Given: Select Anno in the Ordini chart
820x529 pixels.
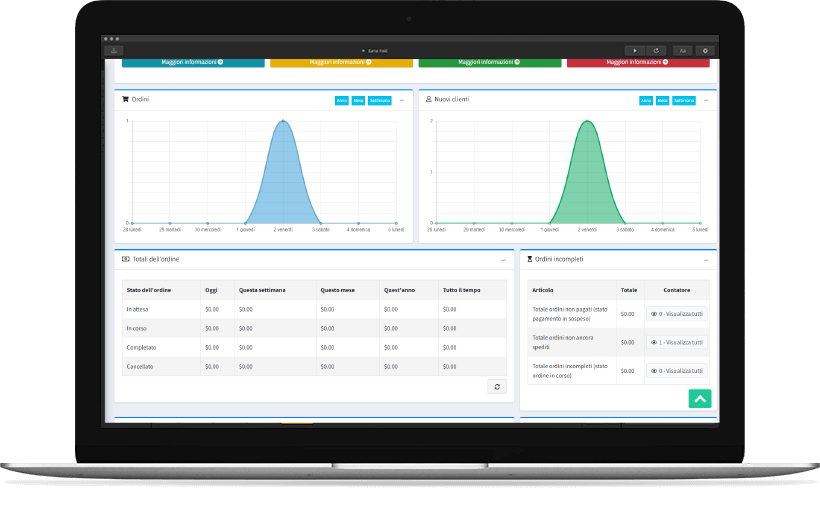Looking at the screenshot, I should (341, 100).
